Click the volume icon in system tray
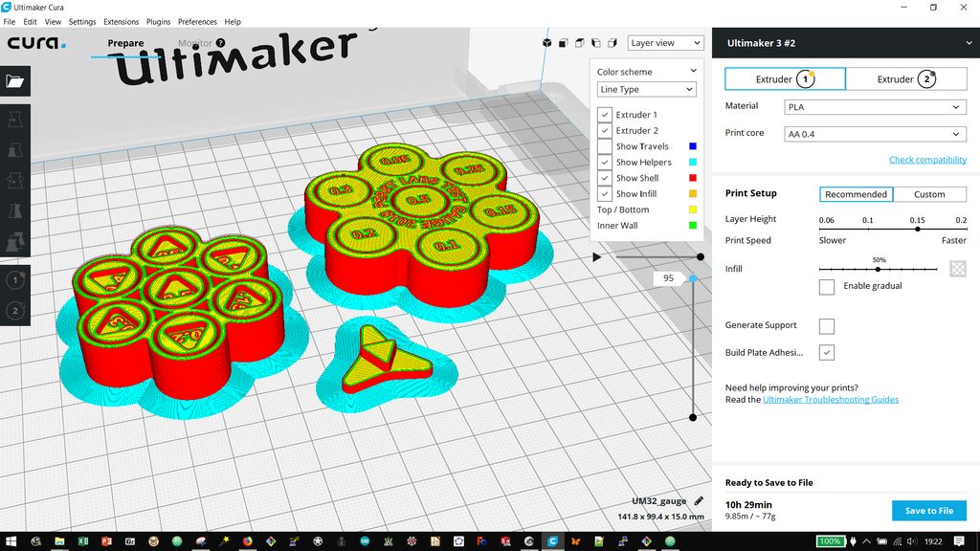980x551 pixels. [912, 541]
